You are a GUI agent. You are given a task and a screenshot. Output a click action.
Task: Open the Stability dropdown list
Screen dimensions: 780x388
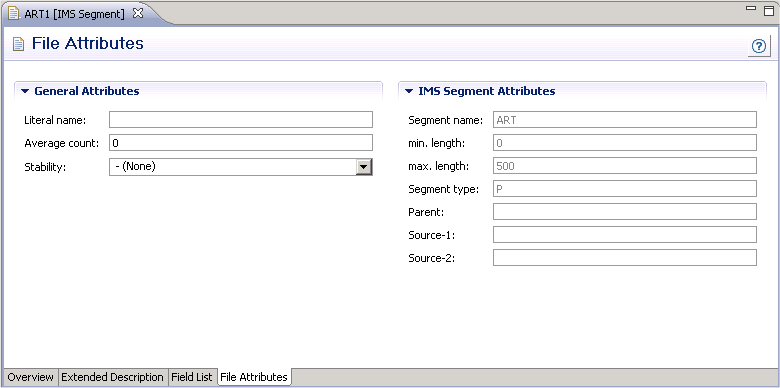click(364, 167)
